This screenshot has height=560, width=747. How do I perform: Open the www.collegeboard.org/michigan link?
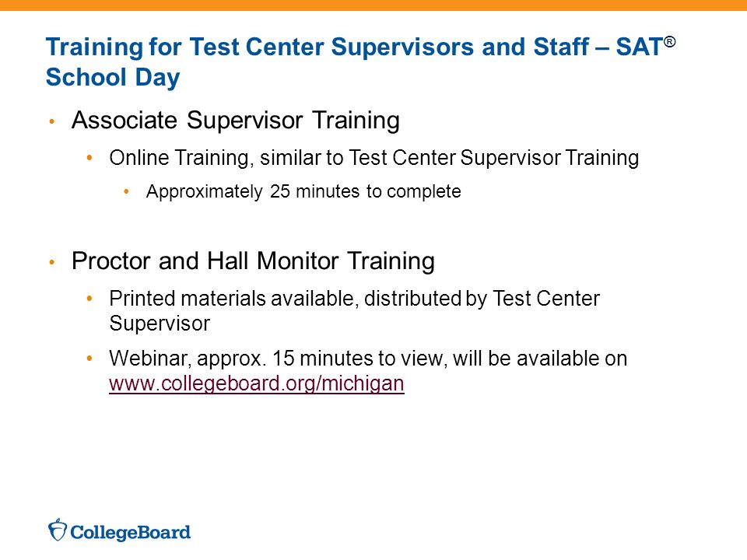(256, 383)
